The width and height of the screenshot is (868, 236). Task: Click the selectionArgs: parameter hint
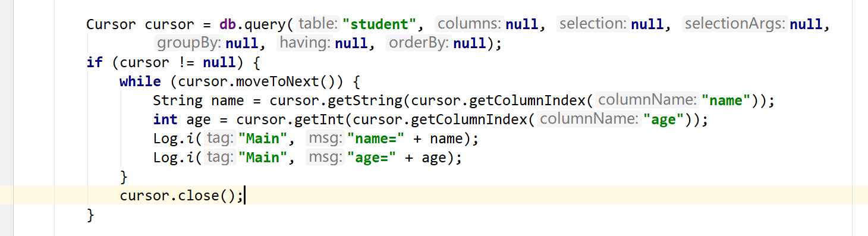pos(735,24)
